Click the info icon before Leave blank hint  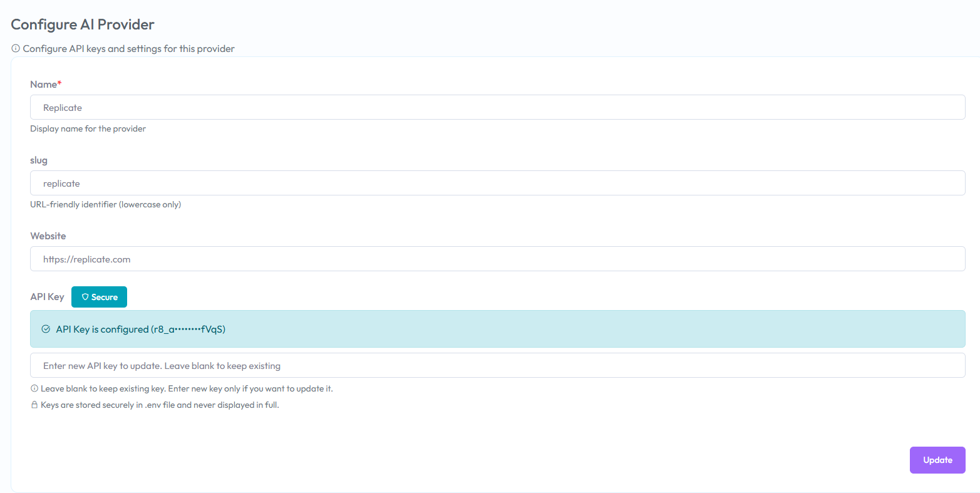point(34,388)
